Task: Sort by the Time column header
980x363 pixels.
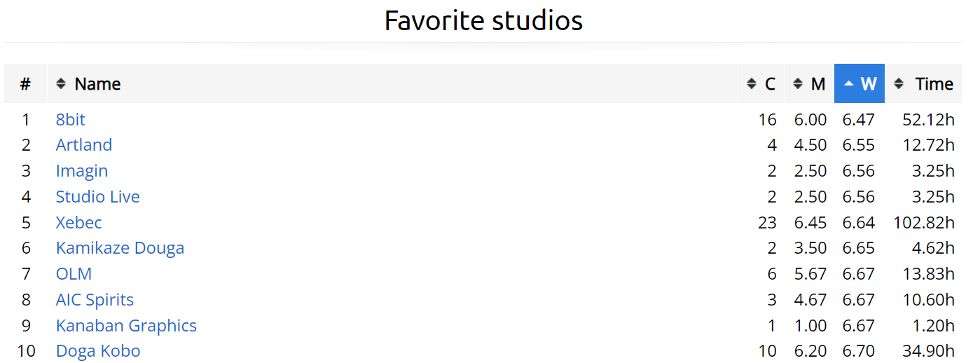Action: pyautogui.click(x=934, y=84)
